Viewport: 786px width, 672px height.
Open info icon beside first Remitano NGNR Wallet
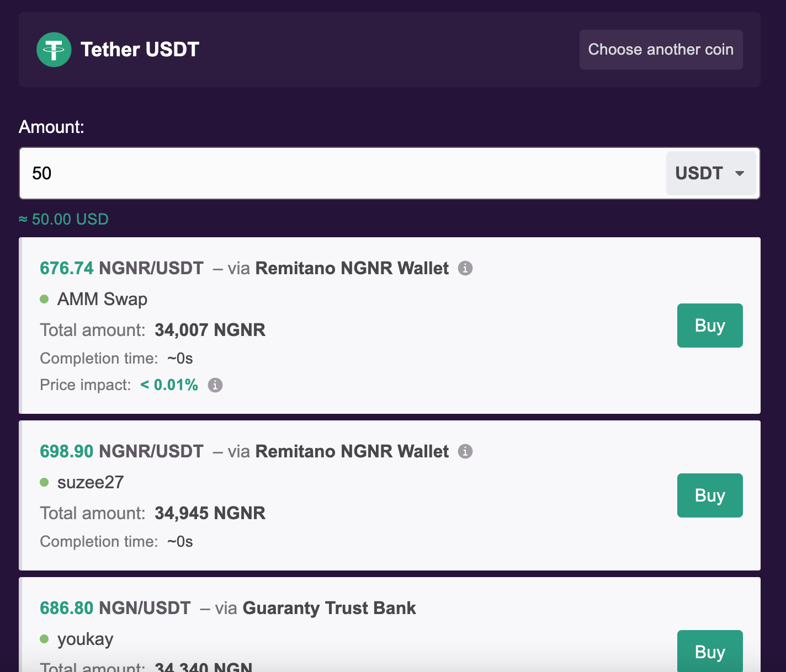click(x=465, y=268)
